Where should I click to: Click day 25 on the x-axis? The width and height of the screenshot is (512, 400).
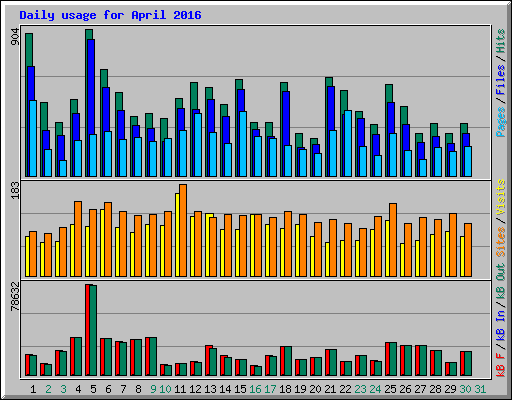(390, 389)
